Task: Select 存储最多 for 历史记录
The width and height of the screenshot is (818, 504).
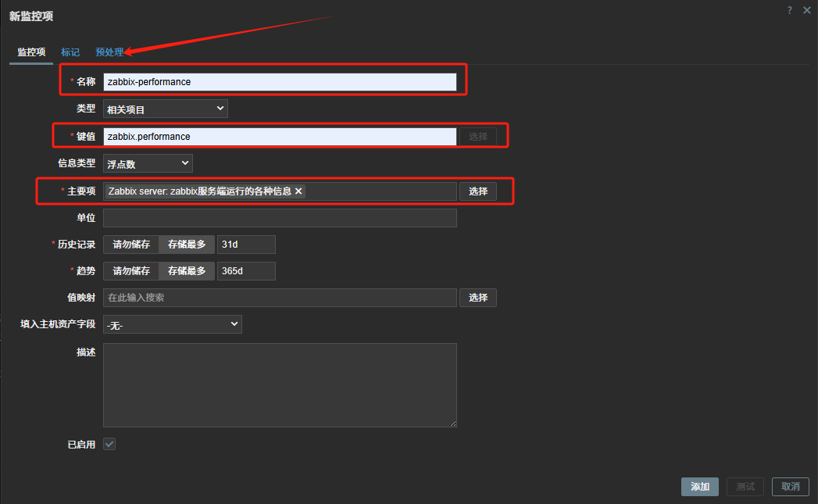Action: pos(186,245)
